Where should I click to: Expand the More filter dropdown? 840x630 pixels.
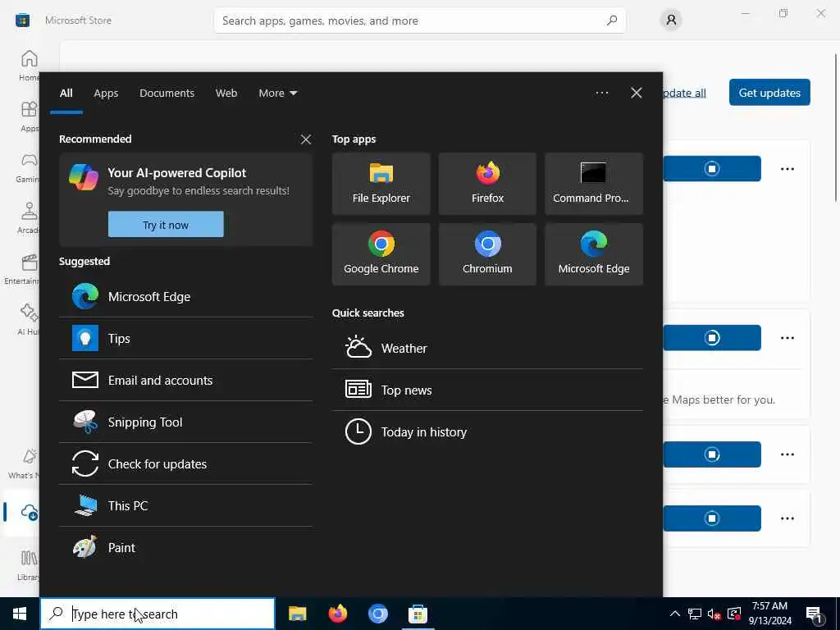click(x=277, y=94)
